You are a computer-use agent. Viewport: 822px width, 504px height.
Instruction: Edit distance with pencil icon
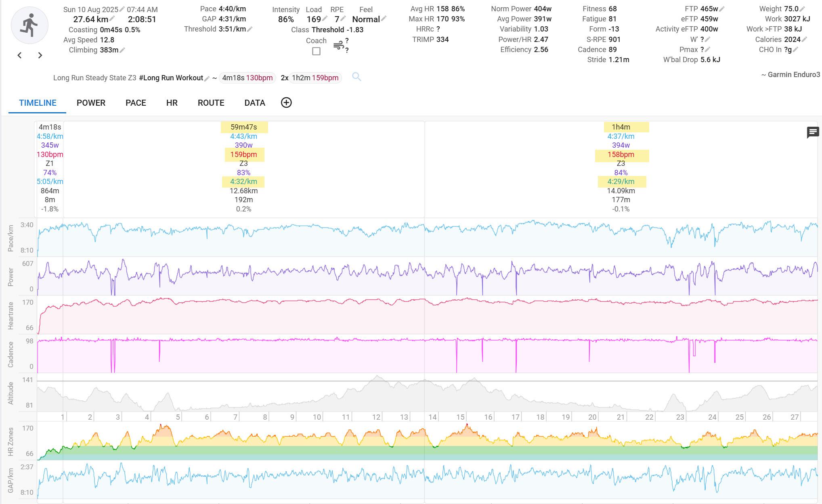[x=112, y=19]
